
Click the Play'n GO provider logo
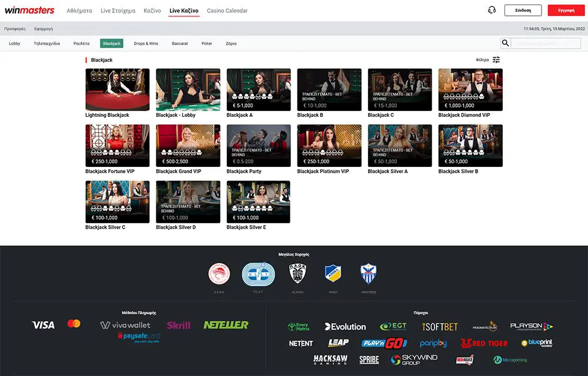click(x=385, y=343)
